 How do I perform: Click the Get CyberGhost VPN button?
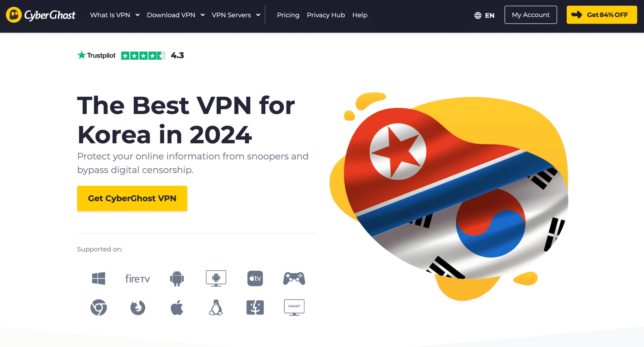132,198
